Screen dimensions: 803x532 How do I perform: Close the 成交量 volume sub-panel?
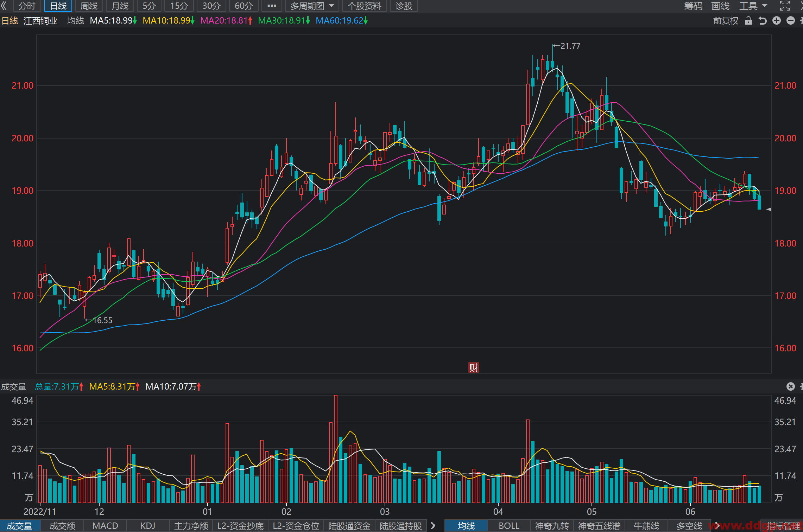tap(790, 386)
